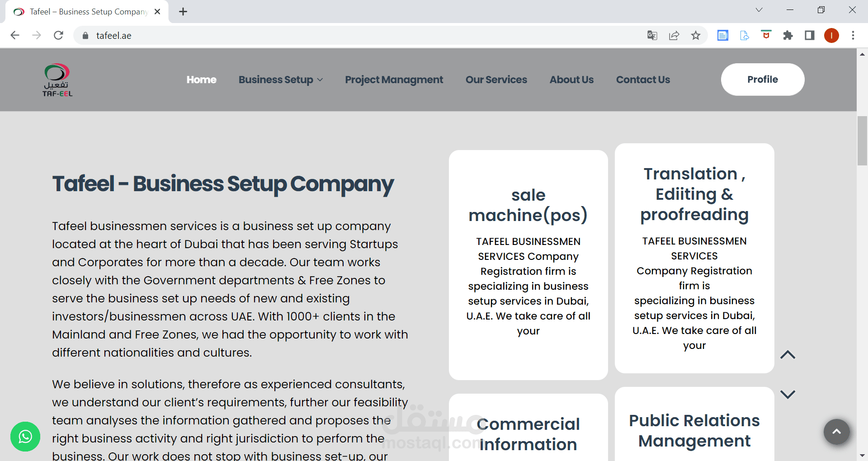Image resolution: width=868 pixels, height=461 pixels.
Task: Open About Us page
Action: point(571,80)
